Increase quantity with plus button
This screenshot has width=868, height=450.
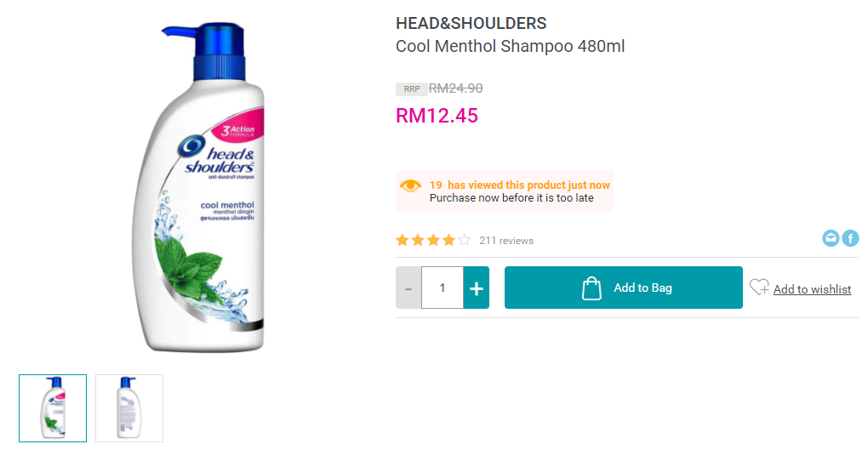[476, 288]
